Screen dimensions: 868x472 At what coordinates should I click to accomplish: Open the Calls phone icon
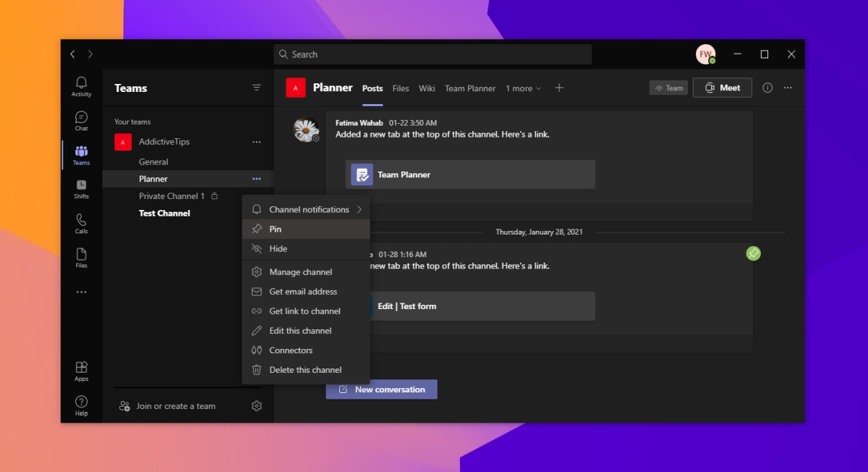(81, 224)
